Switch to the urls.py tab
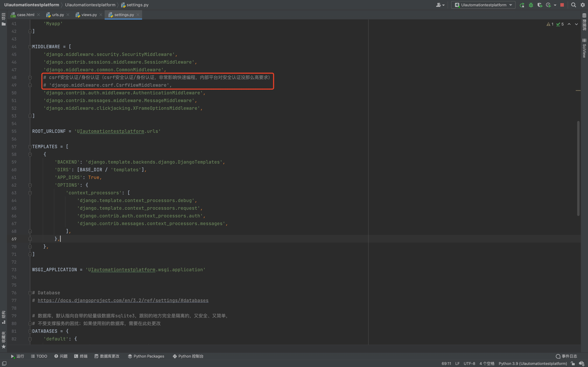This screenshot has height=367, width=588. tap(58, 15)
